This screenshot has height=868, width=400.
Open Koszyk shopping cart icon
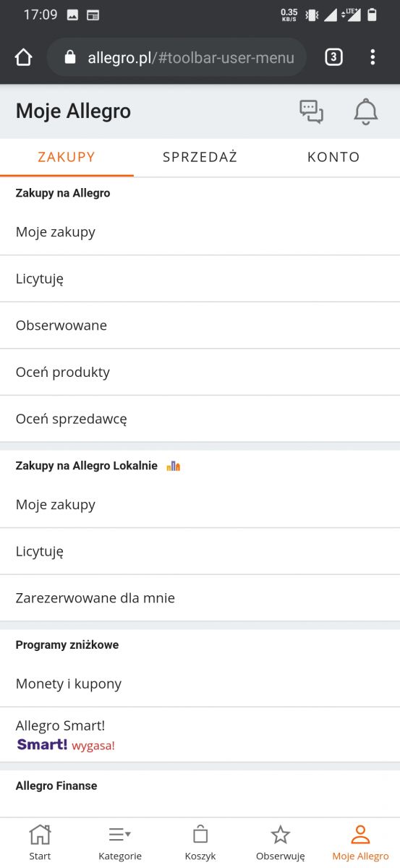(200, 843)
